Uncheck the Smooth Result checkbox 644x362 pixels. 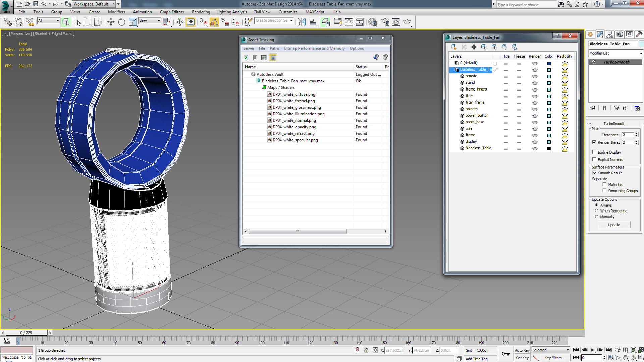[x=594, y=173]
